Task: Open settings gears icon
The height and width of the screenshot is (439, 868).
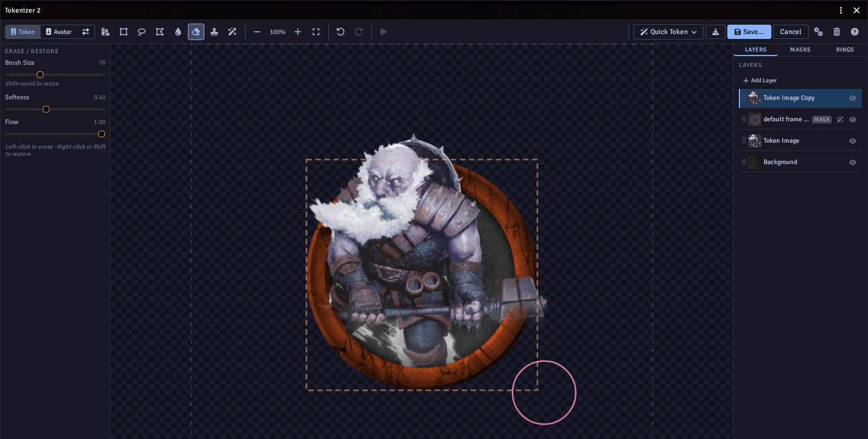Action: coord(819,32)
